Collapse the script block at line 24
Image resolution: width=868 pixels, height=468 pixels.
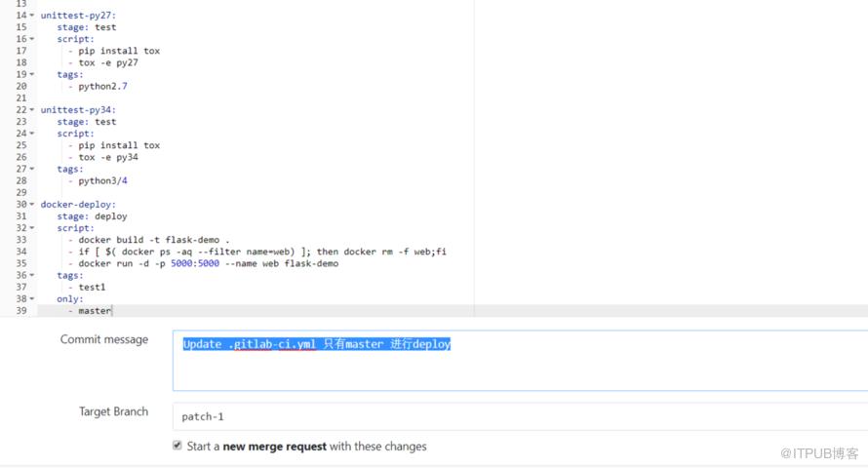click(x=31, y=134)
